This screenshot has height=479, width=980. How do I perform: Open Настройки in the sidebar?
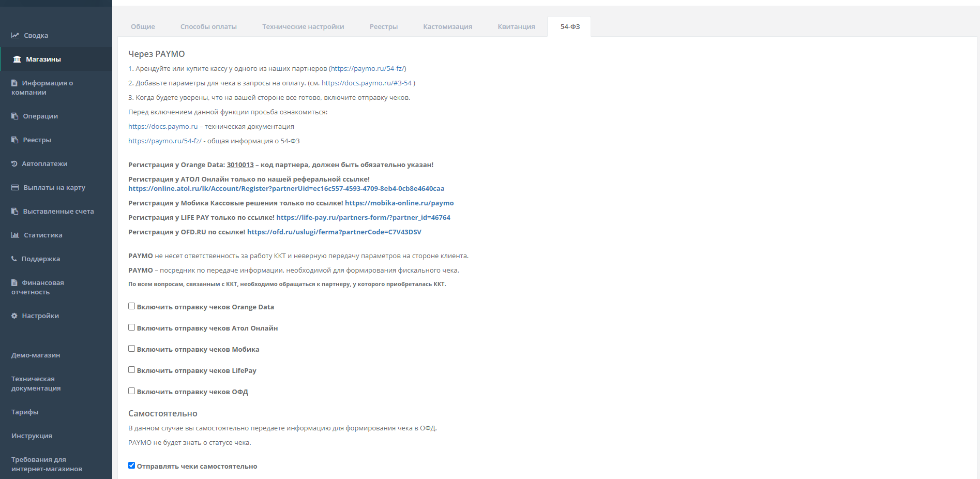pos(56,316)
